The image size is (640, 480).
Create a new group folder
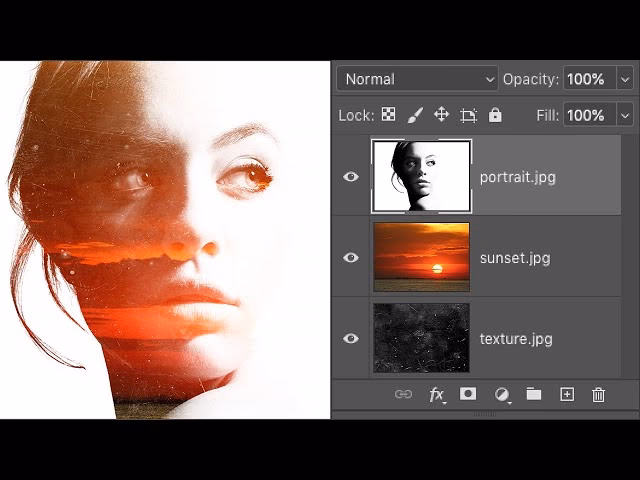[x=533, y=394]
